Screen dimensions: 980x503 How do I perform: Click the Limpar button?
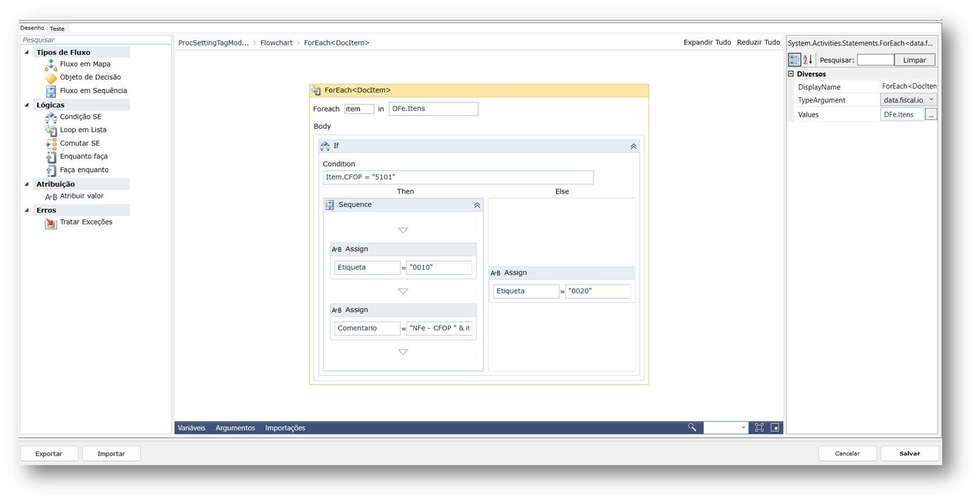coord(914,60)
